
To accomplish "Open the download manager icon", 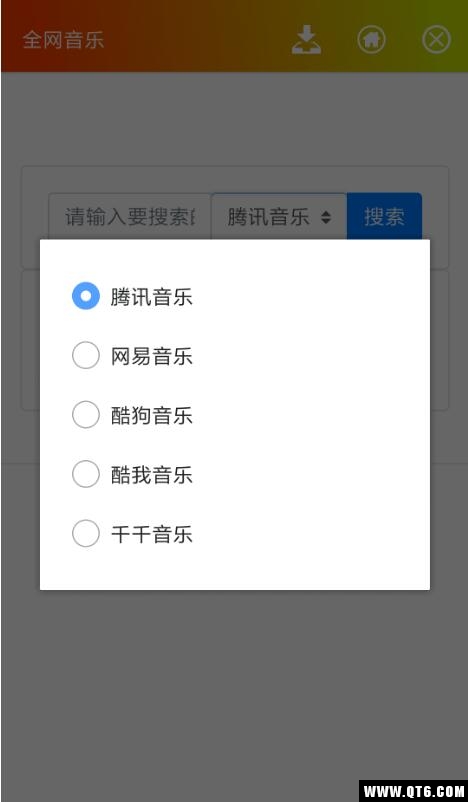I will pos(306,40).
